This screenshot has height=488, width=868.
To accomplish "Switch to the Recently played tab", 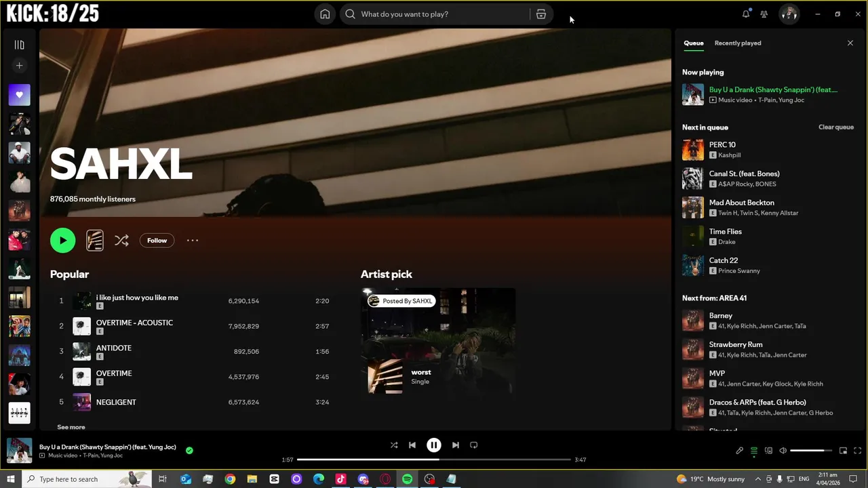I will pyautogui.click(x=737, y=43).
